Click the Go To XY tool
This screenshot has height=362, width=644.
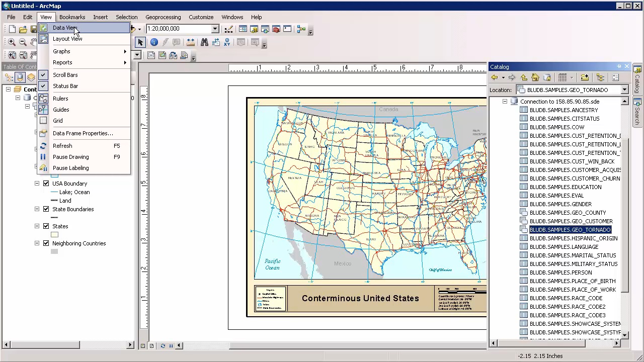tap(226, 43)
